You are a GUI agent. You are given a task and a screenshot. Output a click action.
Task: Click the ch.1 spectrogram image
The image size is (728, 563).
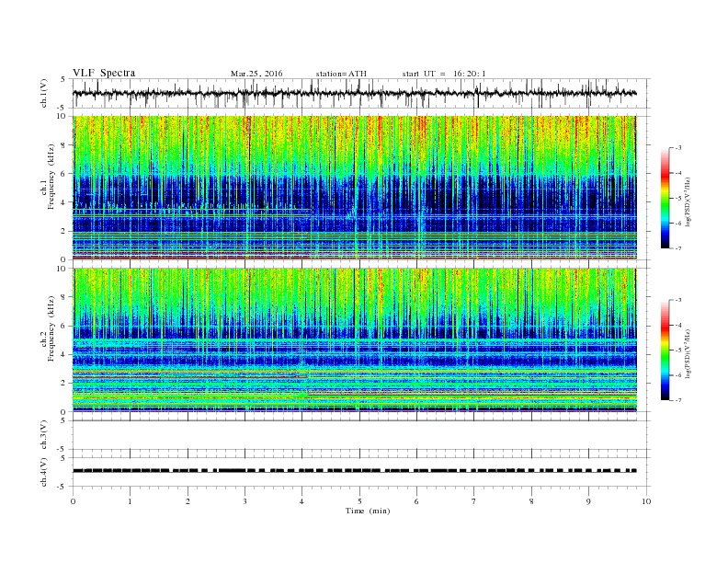(355, 188)
